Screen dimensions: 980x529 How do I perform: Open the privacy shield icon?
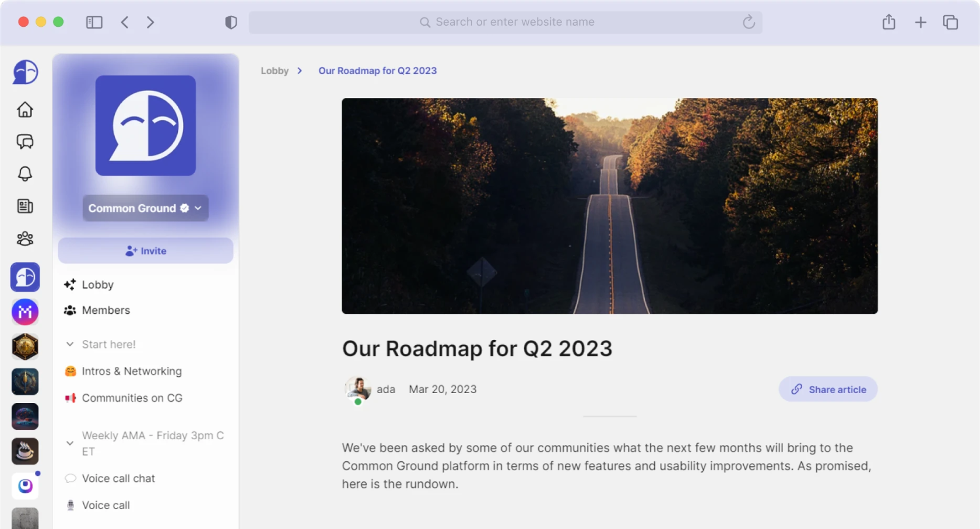click(231, 22)
